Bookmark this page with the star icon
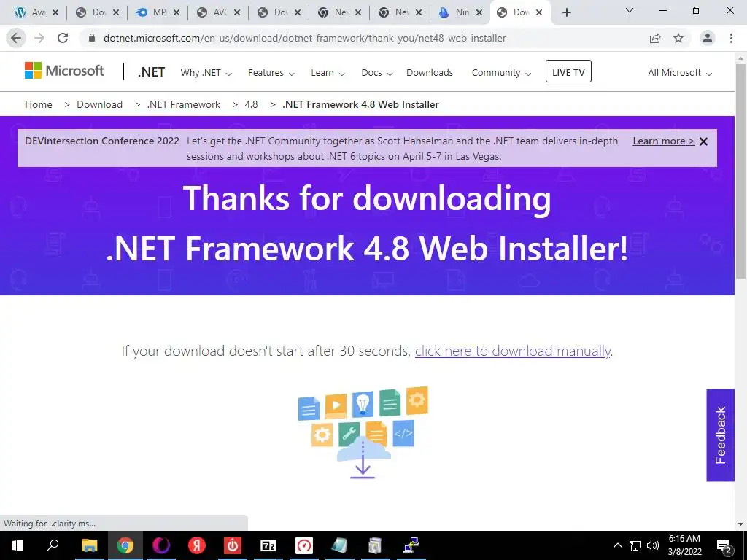 coord(678,38)
